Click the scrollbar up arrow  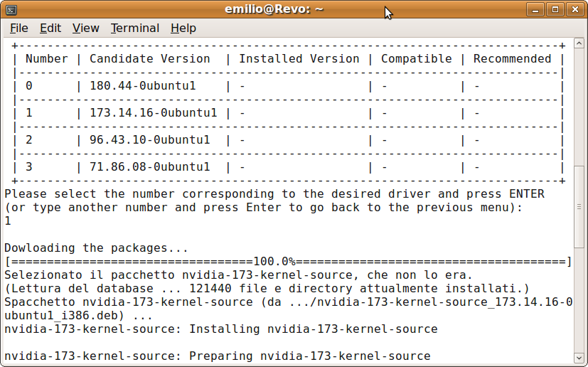pyautogui.click(x=579, y=43)
